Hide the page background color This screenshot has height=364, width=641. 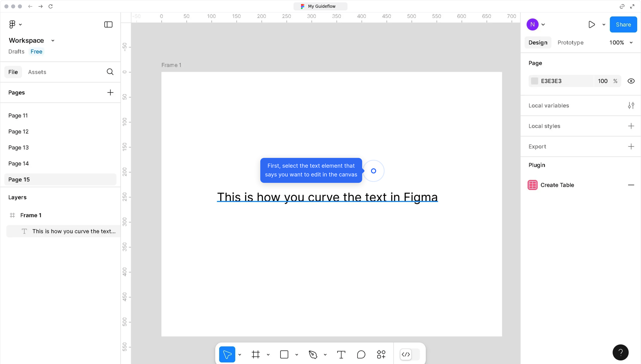point(631,81)
